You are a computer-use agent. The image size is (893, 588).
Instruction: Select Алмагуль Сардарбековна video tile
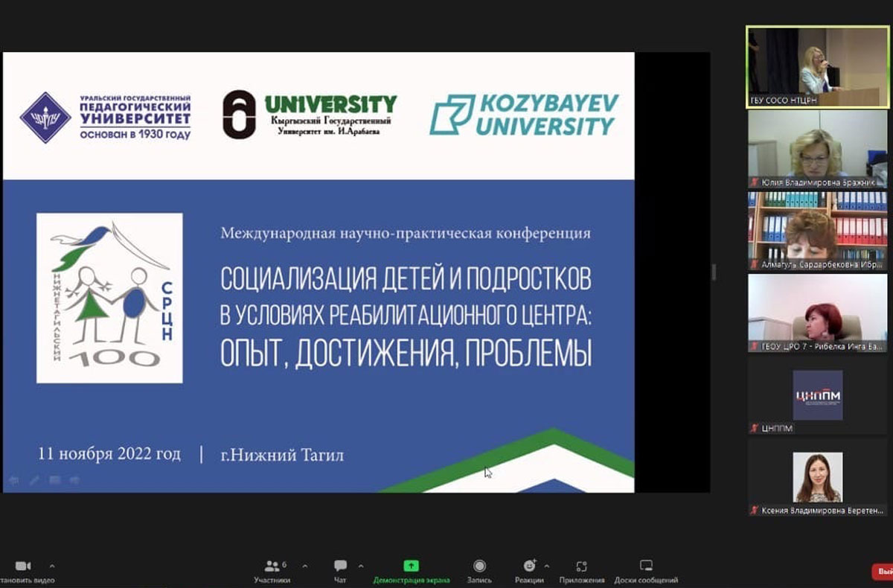pyautogui.click(x=817, y=230)
